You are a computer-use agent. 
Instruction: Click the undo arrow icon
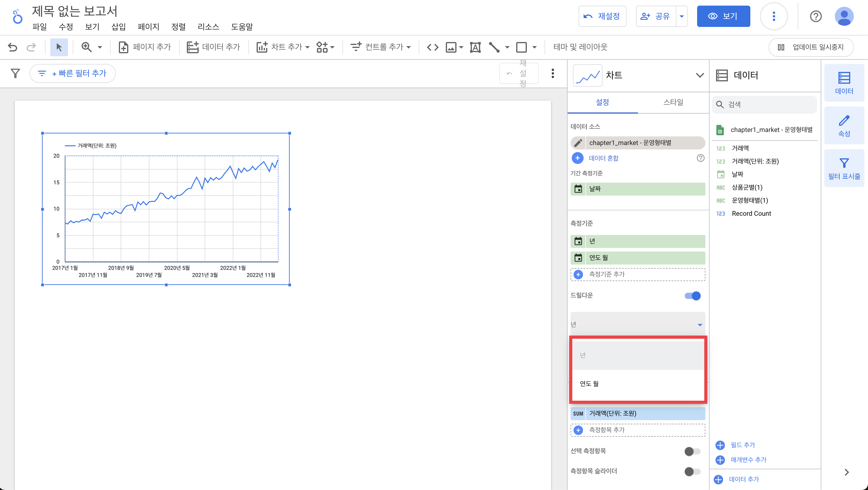12,47
